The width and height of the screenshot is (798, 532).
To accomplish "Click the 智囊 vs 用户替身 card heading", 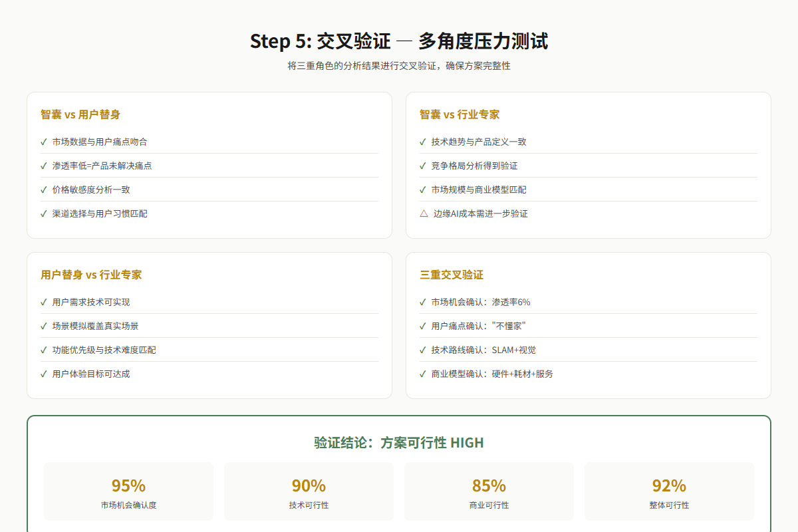I will tap(80, 114).
